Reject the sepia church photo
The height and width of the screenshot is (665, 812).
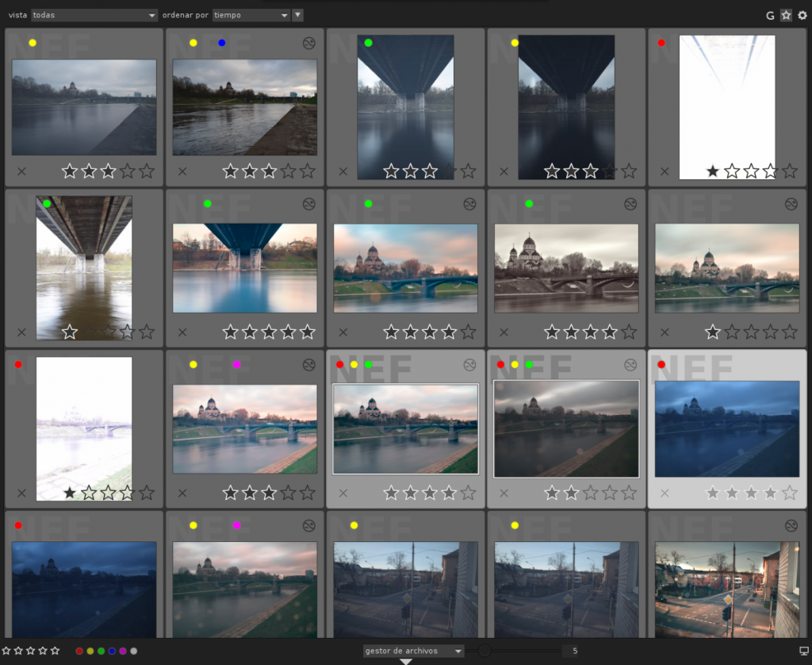pos(504,332)
